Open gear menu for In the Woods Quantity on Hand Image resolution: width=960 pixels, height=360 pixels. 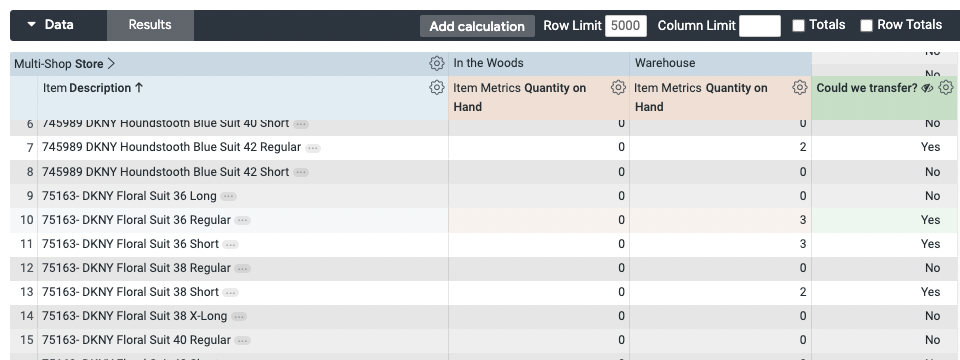point(618,88)
